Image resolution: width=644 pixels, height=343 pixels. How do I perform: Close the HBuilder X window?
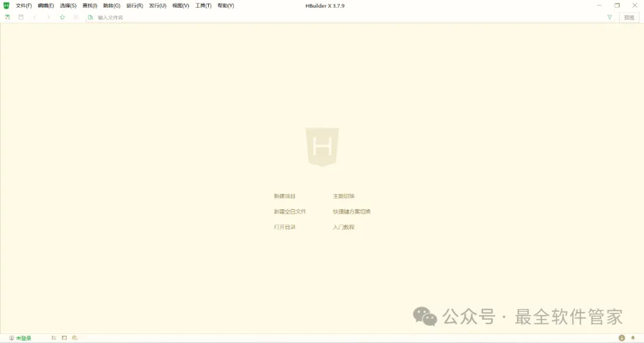[x=634, y=5]
